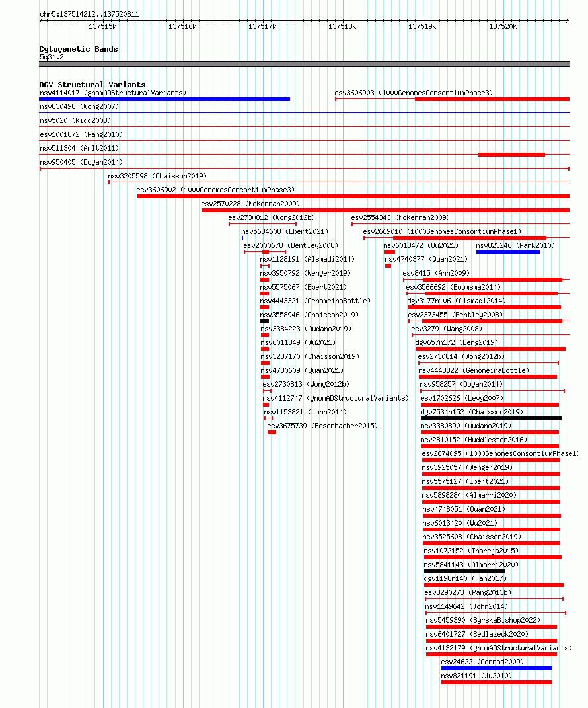Click the 137517k ruler position marker

click(x=263, y=26)
